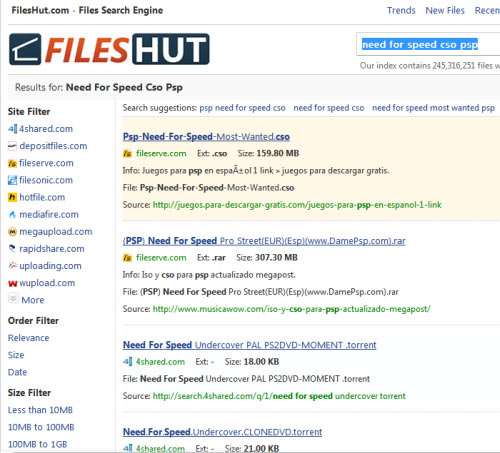The height and width of the screenshot is (453, 500).
Task: Try suggestion need for speed most wanted psp
Action: [433, 108]
